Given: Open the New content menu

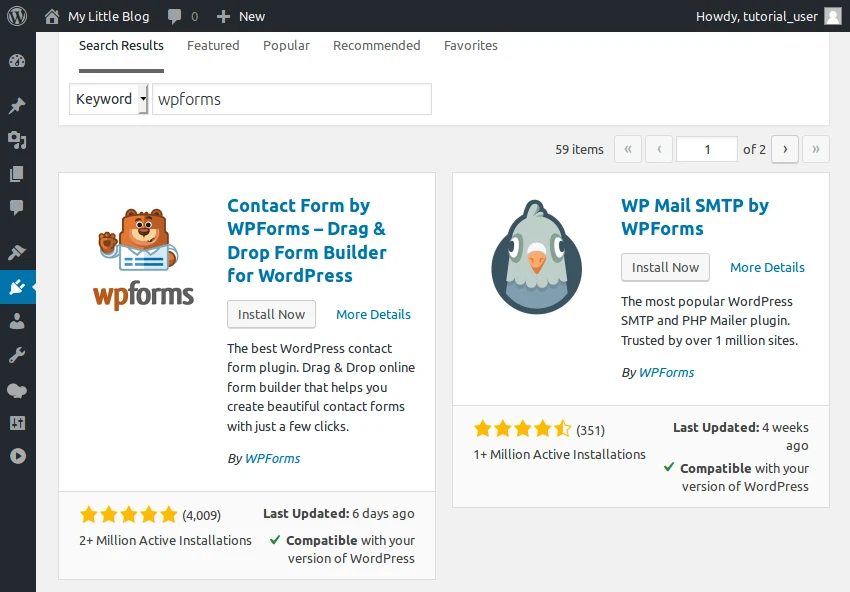Looking at the screenshot, I should tap(252, 17).
